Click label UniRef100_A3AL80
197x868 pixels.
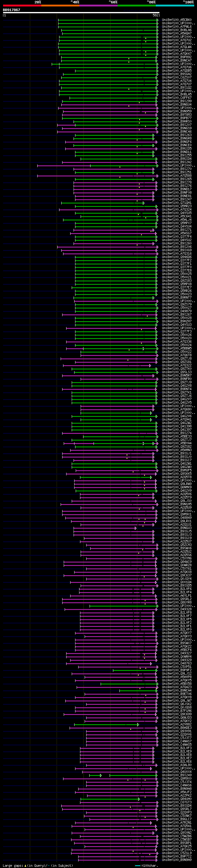click(x=176, y=765)
